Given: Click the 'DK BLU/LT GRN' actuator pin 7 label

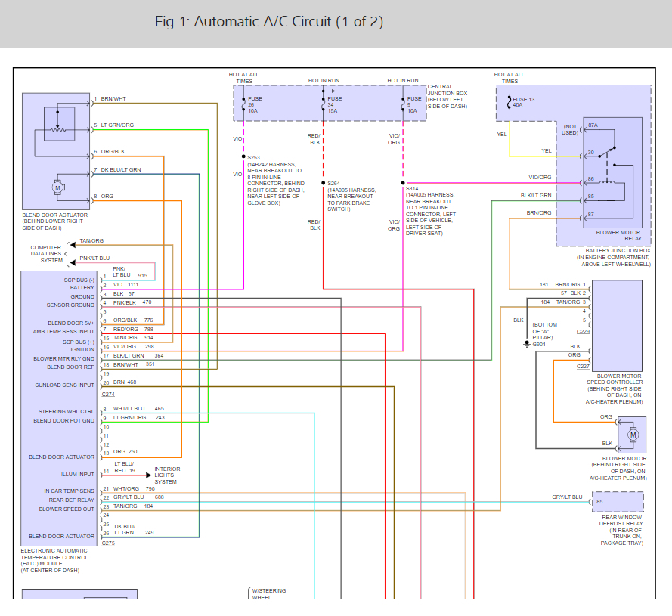Looking at the screenshot, I should [x=121, y=170].
